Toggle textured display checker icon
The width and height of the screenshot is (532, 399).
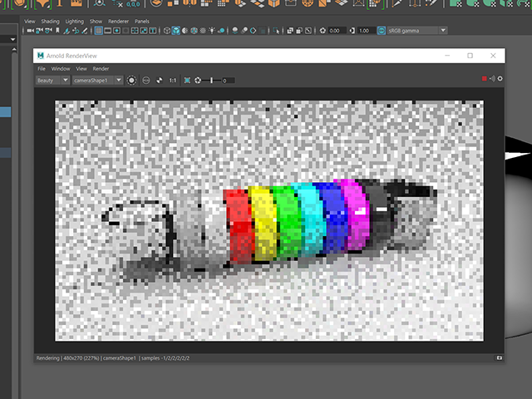pos(203,31)
